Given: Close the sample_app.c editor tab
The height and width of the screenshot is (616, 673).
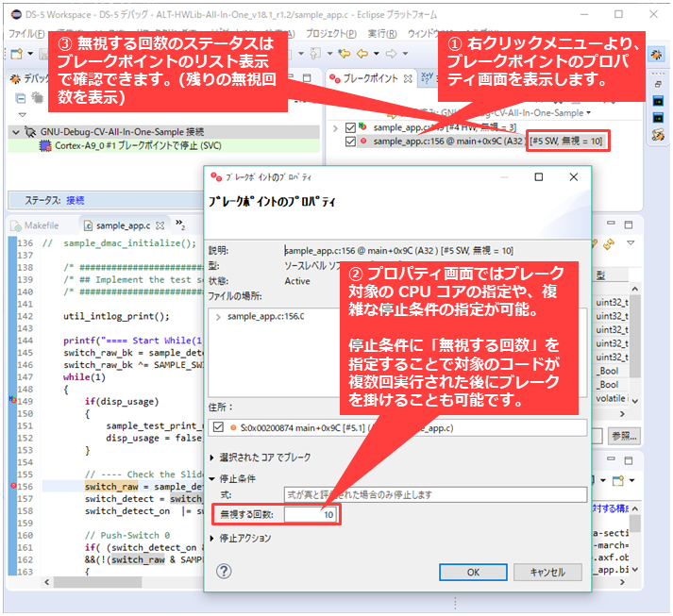Looking at the screenshot, I should 160,225.
